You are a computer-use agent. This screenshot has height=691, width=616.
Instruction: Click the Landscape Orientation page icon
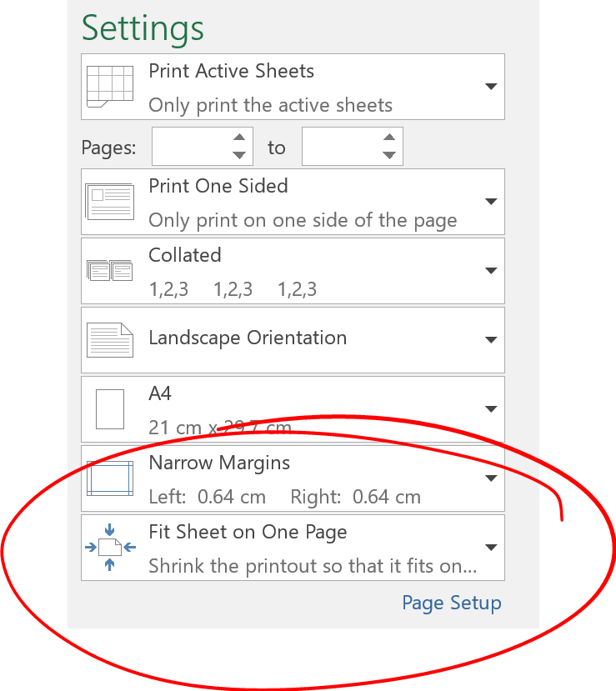pos(110,340)
